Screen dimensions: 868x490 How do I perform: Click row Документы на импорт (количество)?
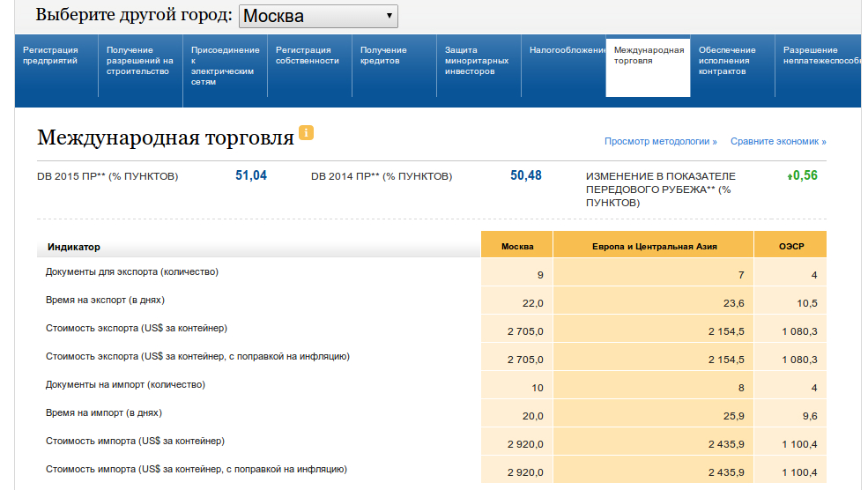(x=432, y=385)
